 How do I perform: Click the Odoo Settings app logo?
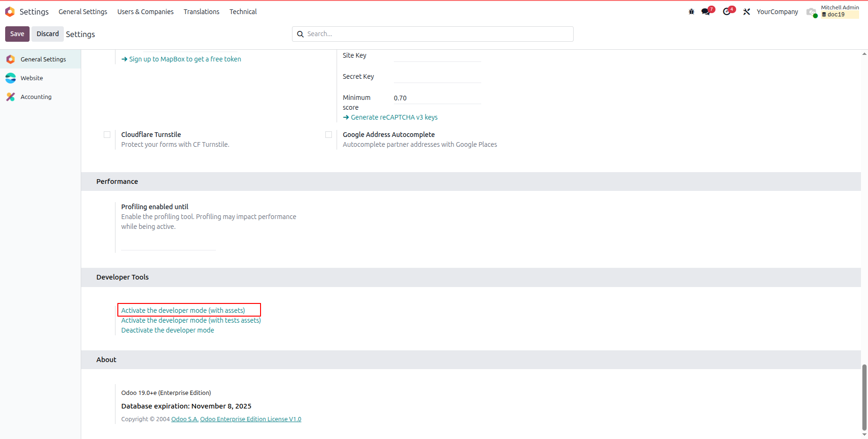(10, 12)
